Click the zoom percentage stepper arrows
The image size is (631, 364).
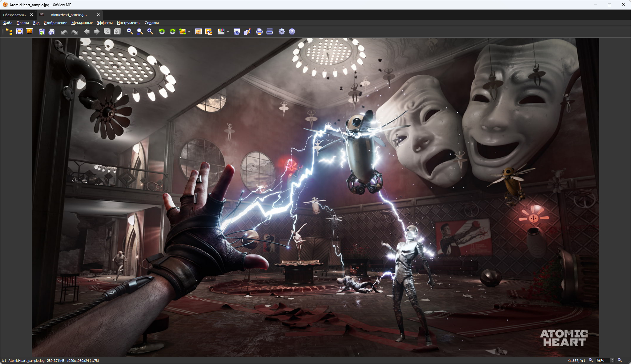pos(612,361)
